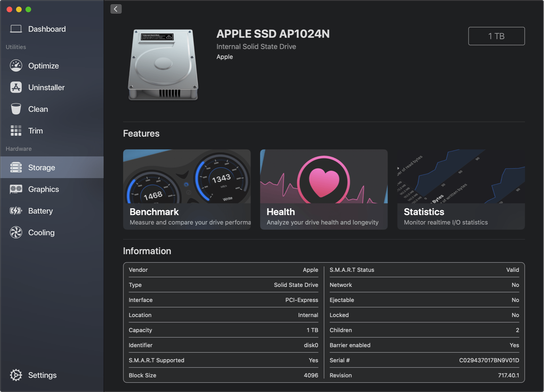The width and height of the screenshot is (544, 392).
Task: Click the Locked row label
Action: click(339, 315)
